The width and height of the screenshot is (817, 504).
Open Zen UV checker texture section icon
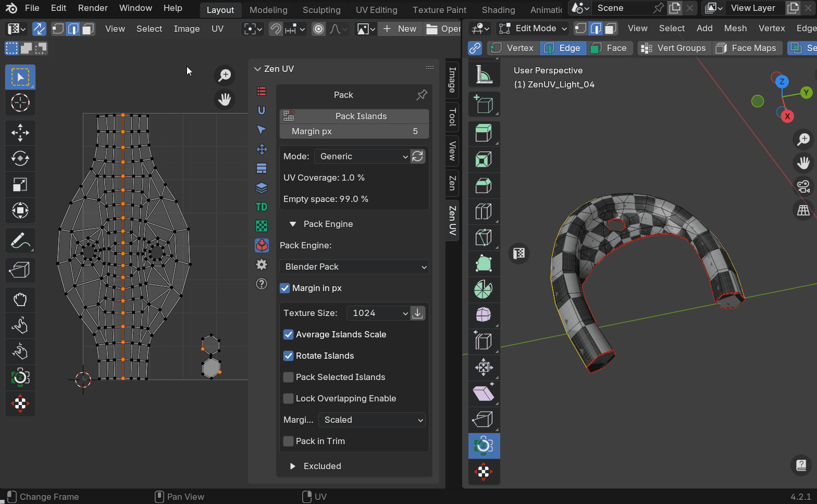pos(262,226)
